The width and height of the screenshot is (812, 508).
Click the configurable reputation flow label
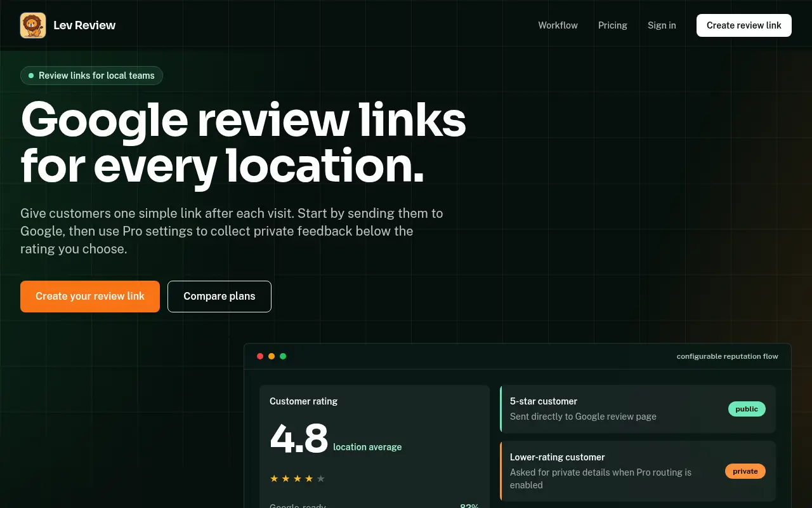pos(727,356)
